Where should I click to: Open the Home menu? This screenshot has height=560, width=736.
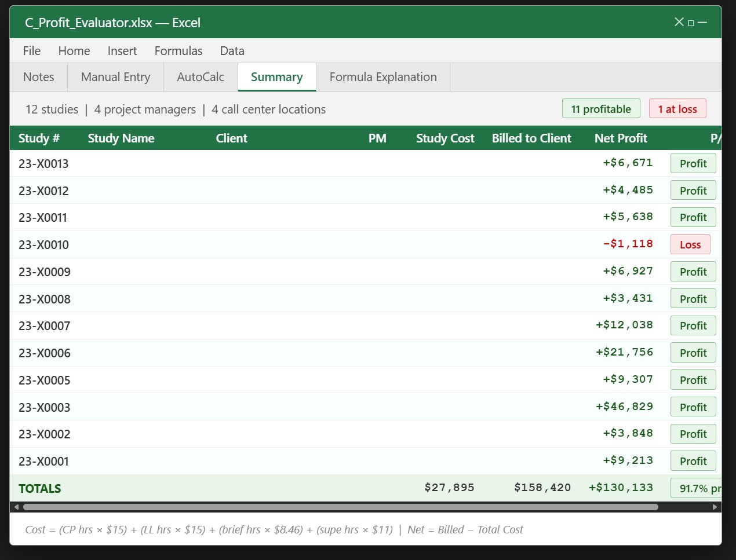tap(74, 51)
